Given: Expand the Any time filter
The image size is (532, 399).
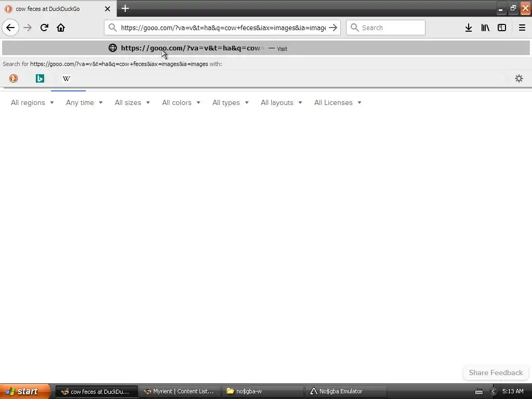Looking at the screenshot, I should click(x=84, y=102).
